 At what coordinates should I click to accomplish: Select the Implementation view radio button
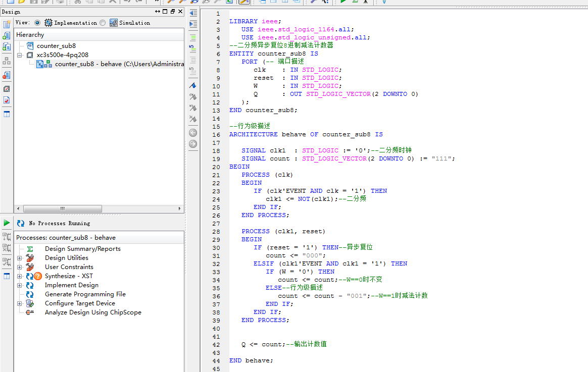[x=37, y=23]
